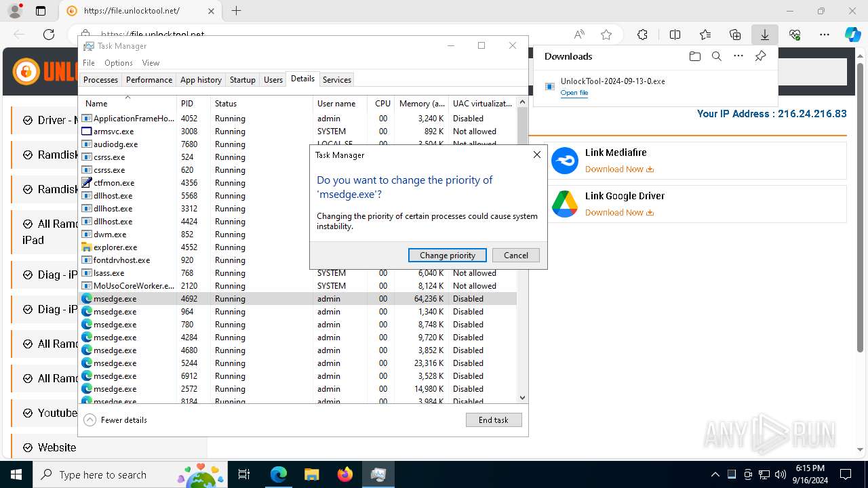Sort by the CPU column header
The width and height of the screenshot is (868, 488).
382,104
